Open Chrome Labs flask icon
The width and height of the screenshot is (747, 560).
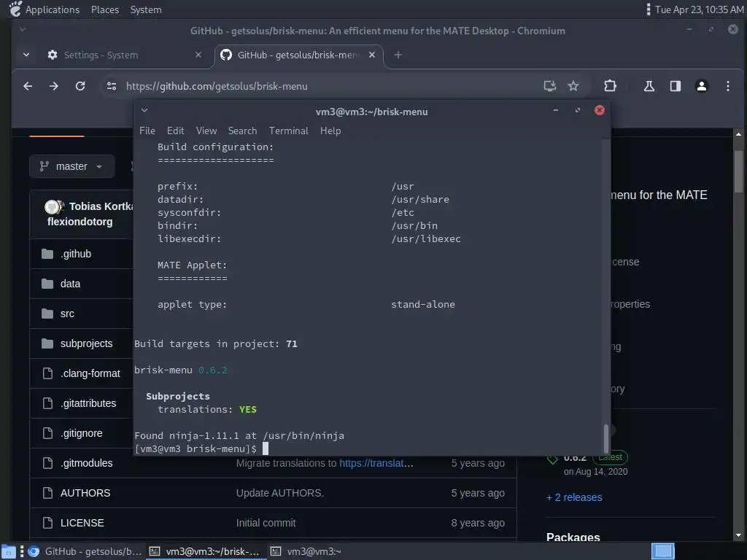pyautogui.click(x=649, y=86)
